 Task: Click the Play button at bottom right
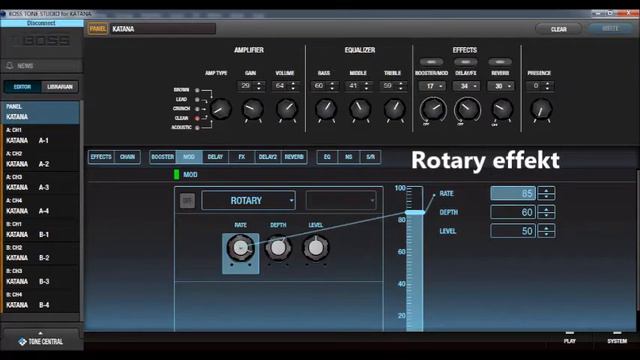[x=570, y=338]
